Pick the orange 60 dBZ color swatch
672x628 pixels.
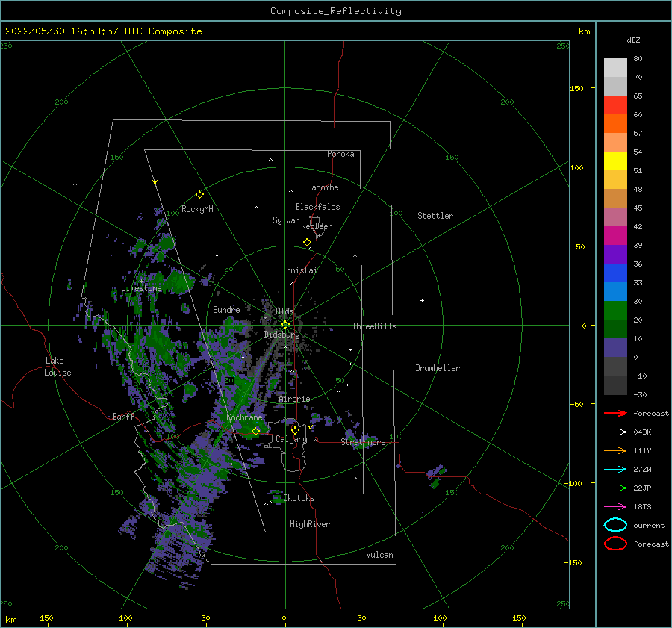pyautogui.click(x=615, y=123)
